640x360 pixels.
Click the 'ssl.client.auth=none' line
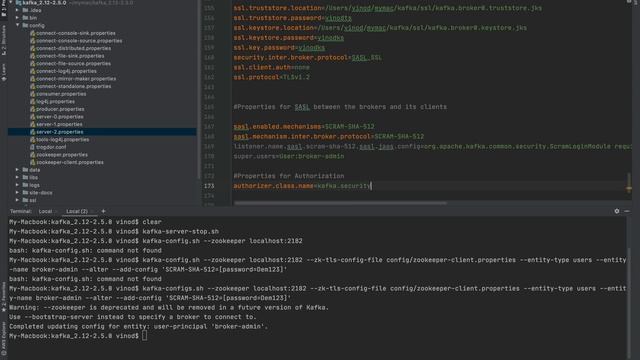tap(271, 67)
